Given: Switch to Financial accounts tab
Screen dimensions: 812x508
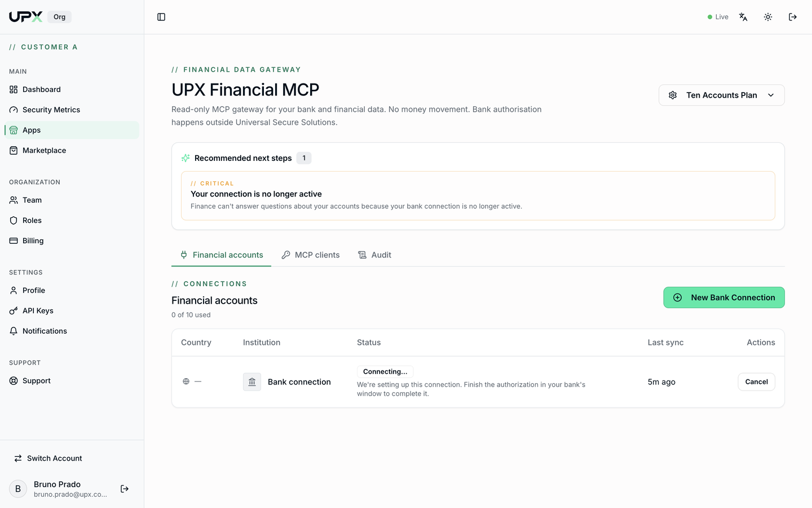Looking at the screenshot, I should point(221,255).
